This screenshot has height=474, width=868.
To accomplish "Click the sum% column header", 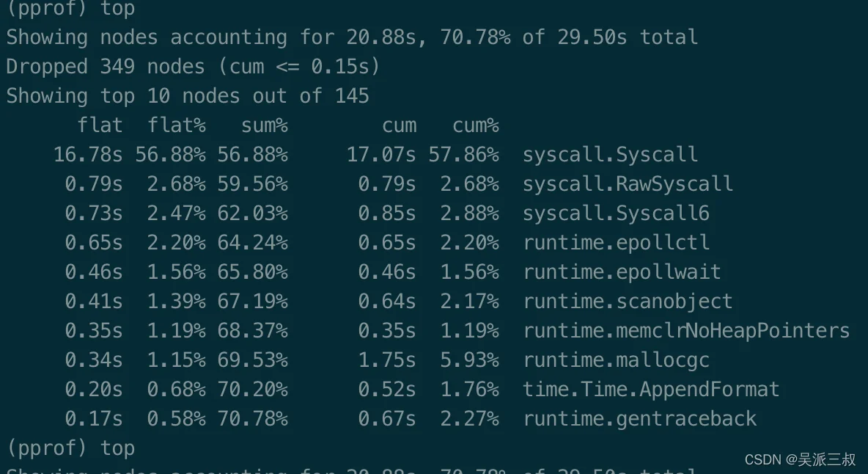I will point(265,125).
